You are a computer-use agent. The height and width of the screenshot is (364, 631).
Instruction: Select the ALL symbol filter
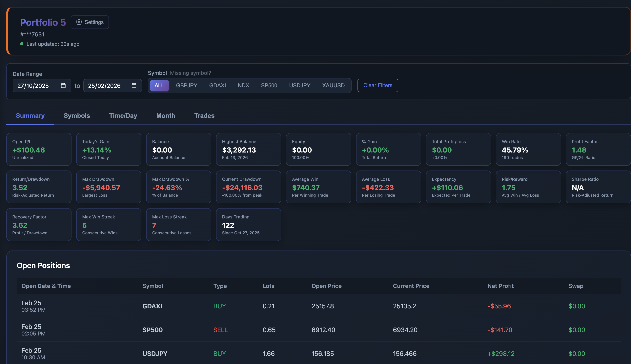coord(159,86)
